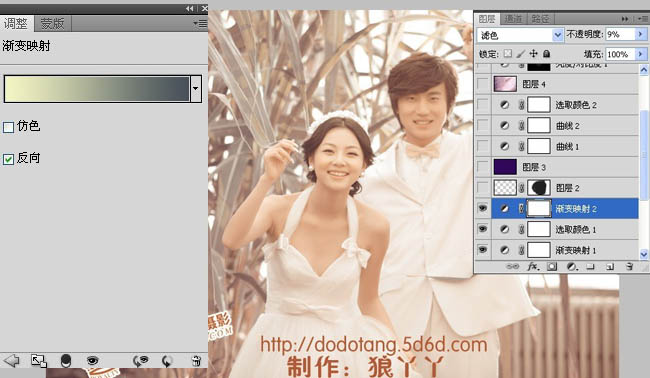Add a layer mask
Viewport: 650px width, 378px height.
[552, 267]
